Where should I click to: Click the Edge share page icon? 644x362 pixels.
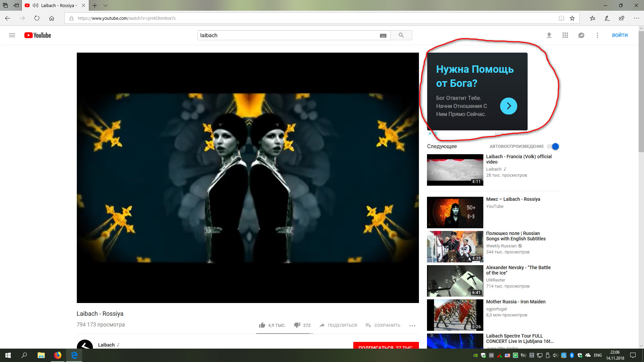coord(622,18)
